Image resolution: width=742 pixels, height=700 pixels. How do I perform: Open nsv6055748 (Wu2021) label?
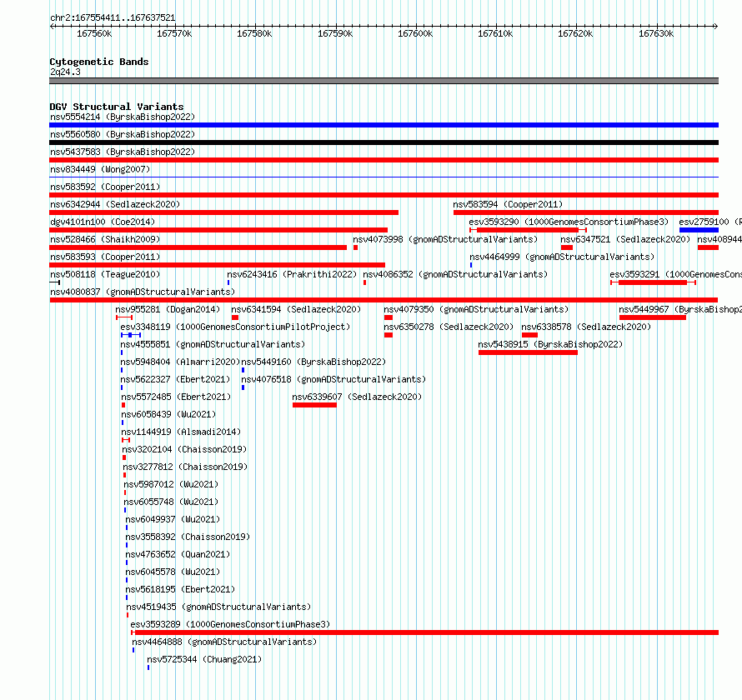coord(171,502)
